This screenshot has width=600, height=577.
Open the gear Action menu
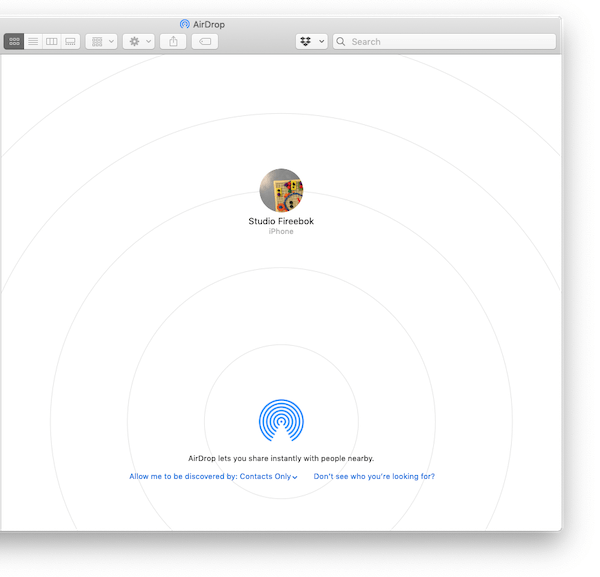coord(139,41)
